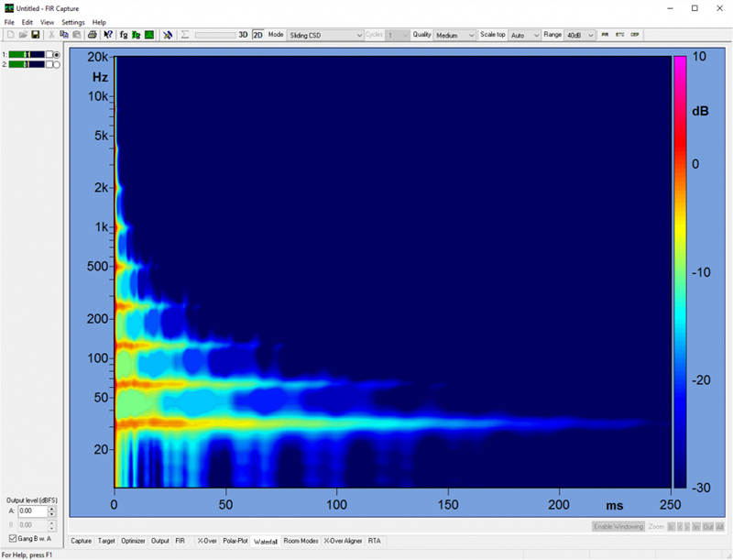Select the radio button for channel 2
Image resolution: width=733 pixels, height=560 pixels.
57,64
